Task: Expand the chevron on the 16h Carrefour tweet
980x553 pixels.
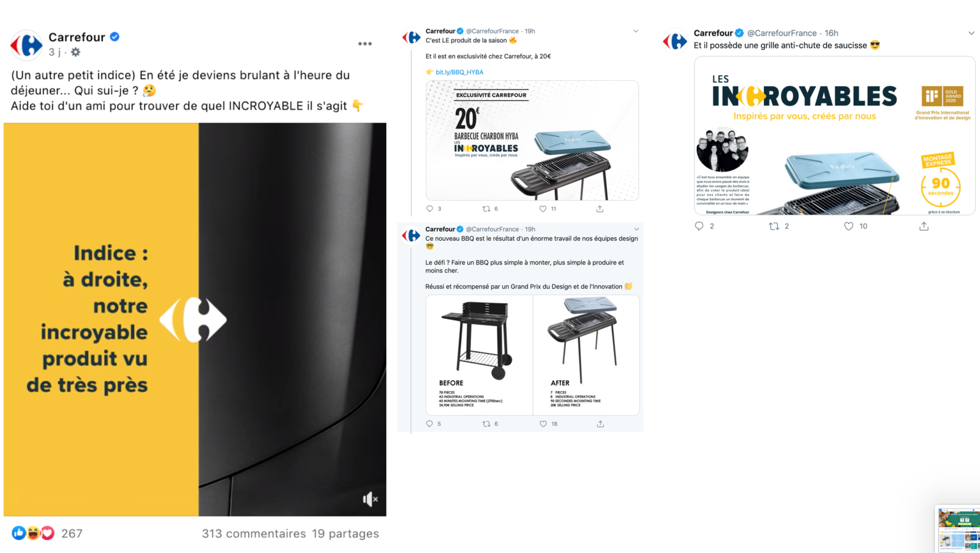Action: (971, 33)
